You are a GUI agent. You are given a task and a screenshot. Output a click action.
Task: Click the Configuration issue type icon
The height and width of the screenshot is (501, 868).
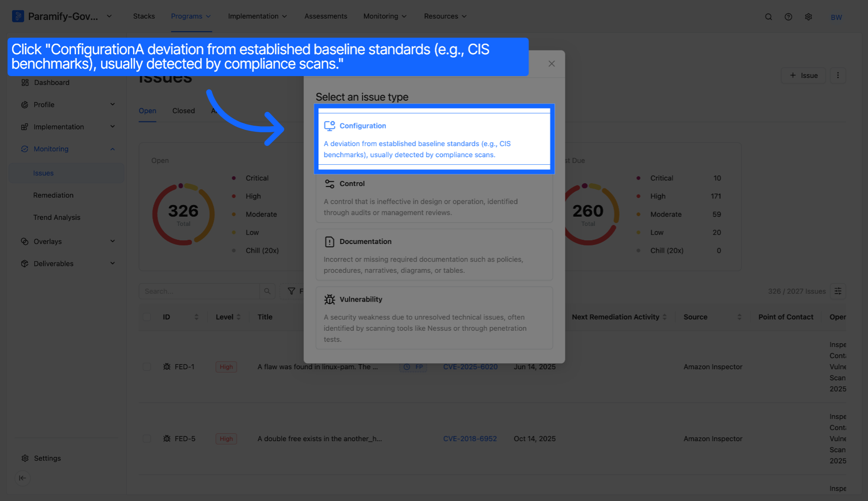[x=329, y=126]
